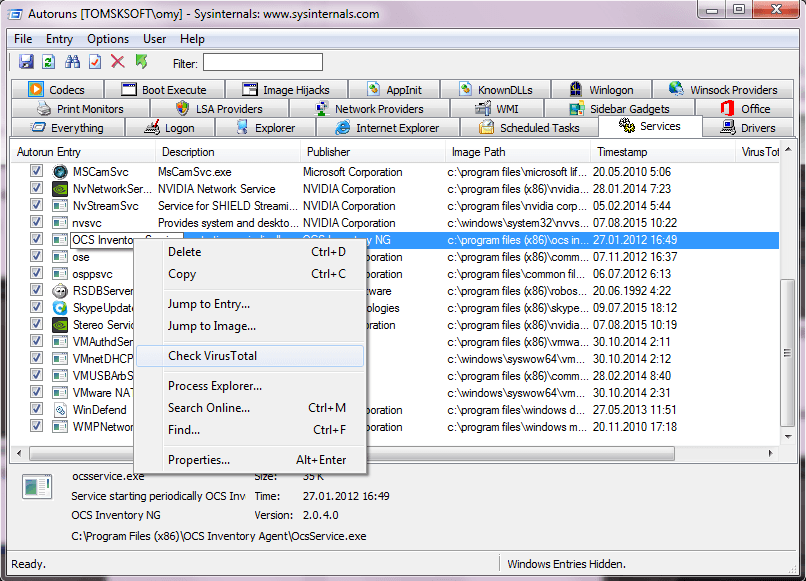Click the large ocsservice.exe details icon
Image resolution: width=806 pixels, height=581 pixels.
(x=37, y=486)
